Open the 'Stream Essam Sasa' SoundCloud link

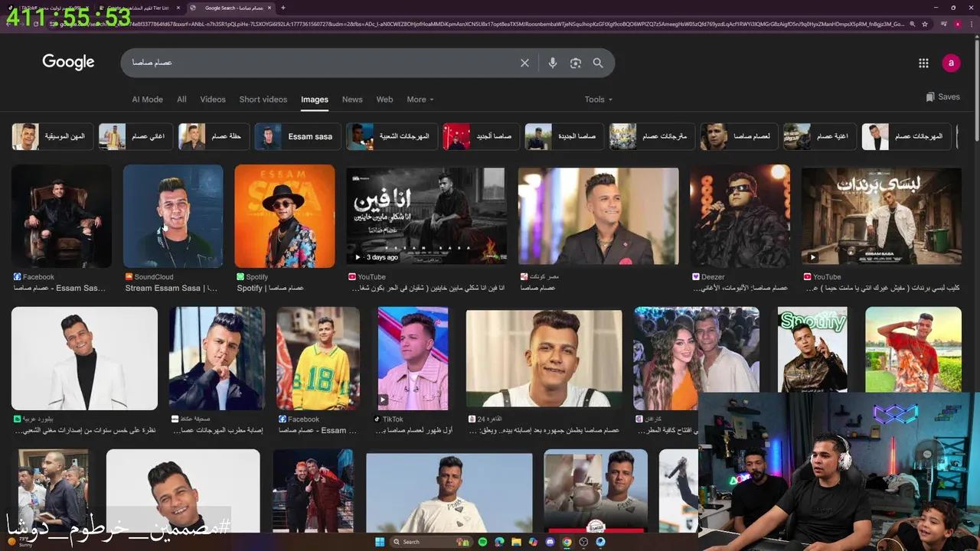(171, 289)
